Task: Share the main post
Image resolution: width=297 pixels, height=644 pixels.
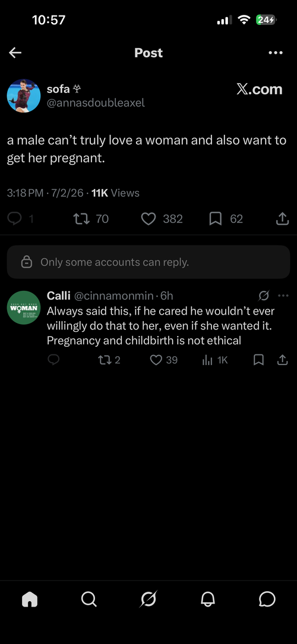Action: point(282,219)
